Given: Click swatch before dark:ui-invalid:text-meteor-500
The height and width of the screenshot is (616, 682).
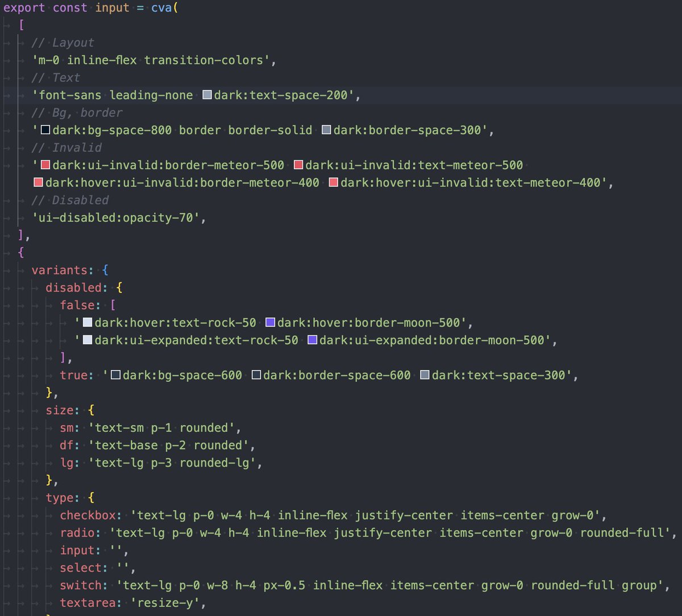Looking at the screenshot, I should [x=298, y=165].
